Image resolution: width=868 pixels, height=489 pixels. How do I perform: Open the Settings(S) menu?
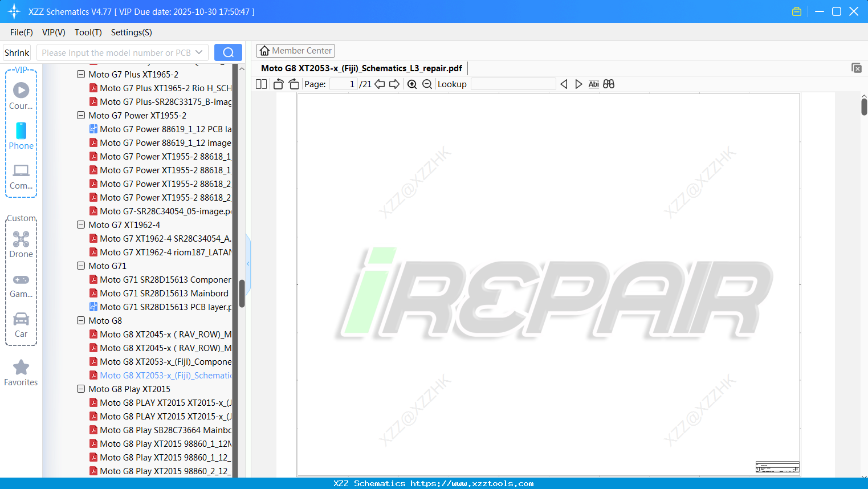[131, 32]
